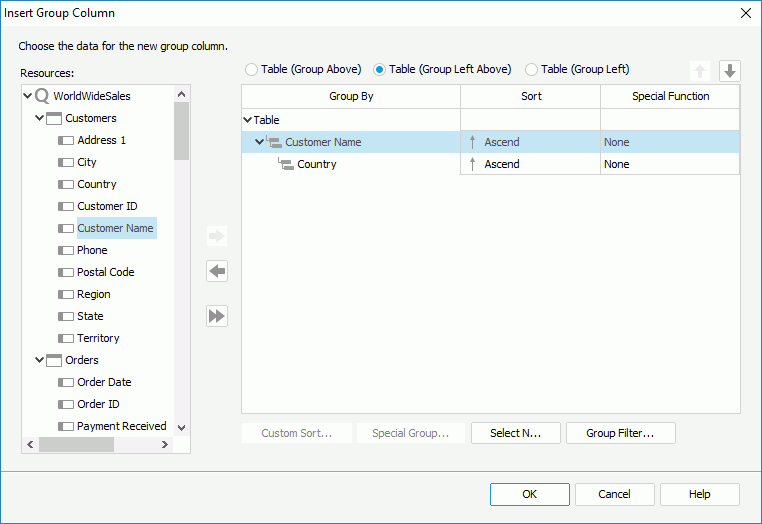762x524 pixels.
Task: Collapse the Orders tree node
Action: pos(39,360)
